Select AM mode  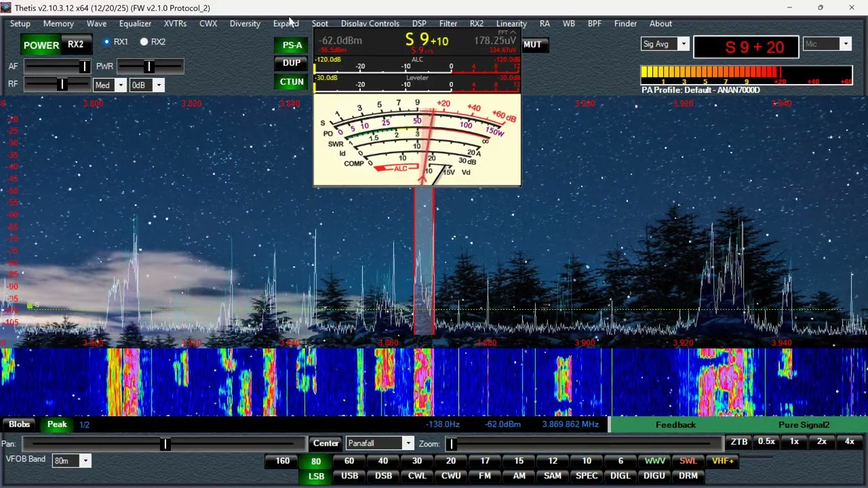[519, 476]
